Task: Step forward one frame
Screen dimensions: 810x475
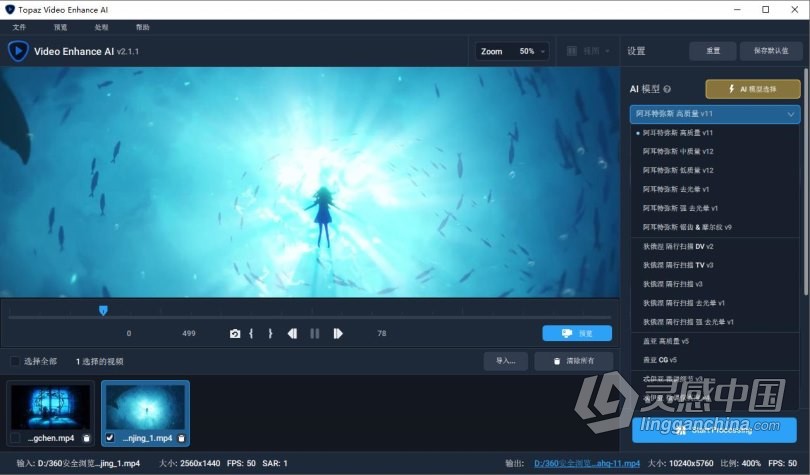Action: click(338, 334)
